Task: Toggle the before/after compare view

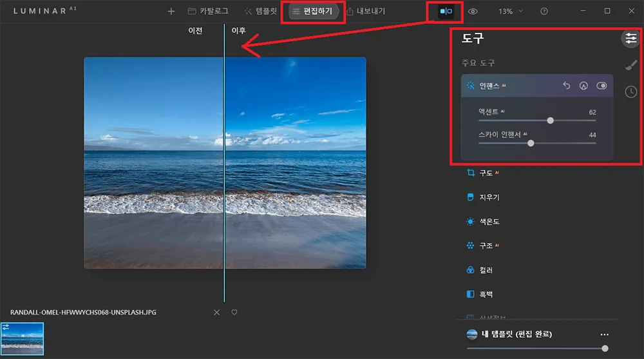Action: point(446,12)
